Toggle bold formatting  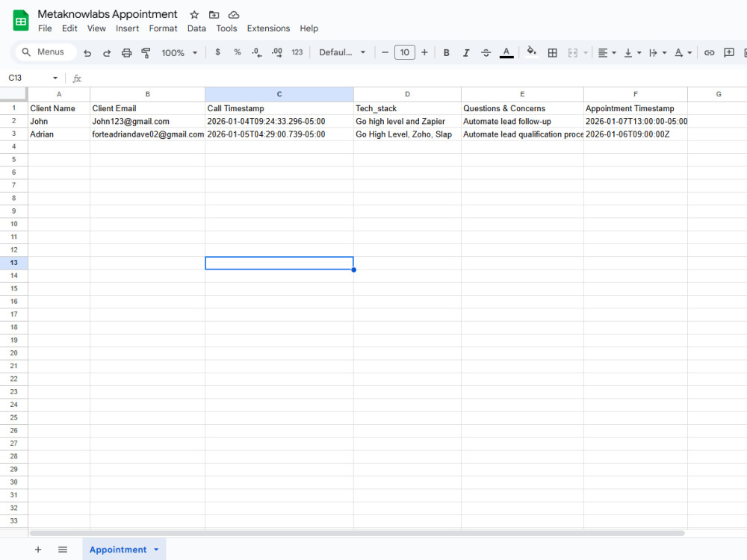[x=447, y=52]
